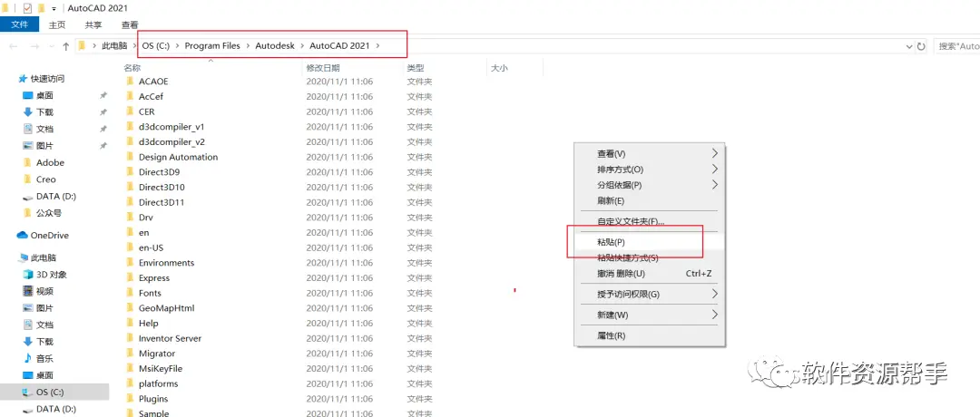
Task: Select the Inventor Server folder icon
Action: (x=130, y=338)
